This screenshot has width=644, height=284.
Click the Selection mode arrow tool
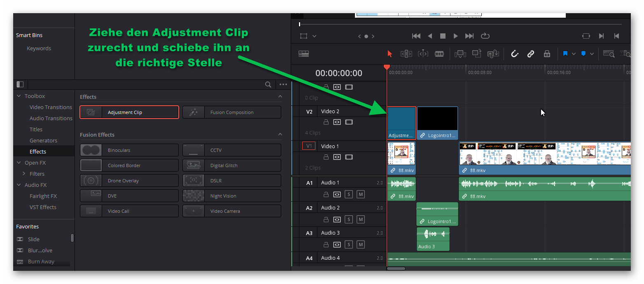coord(390,54)
